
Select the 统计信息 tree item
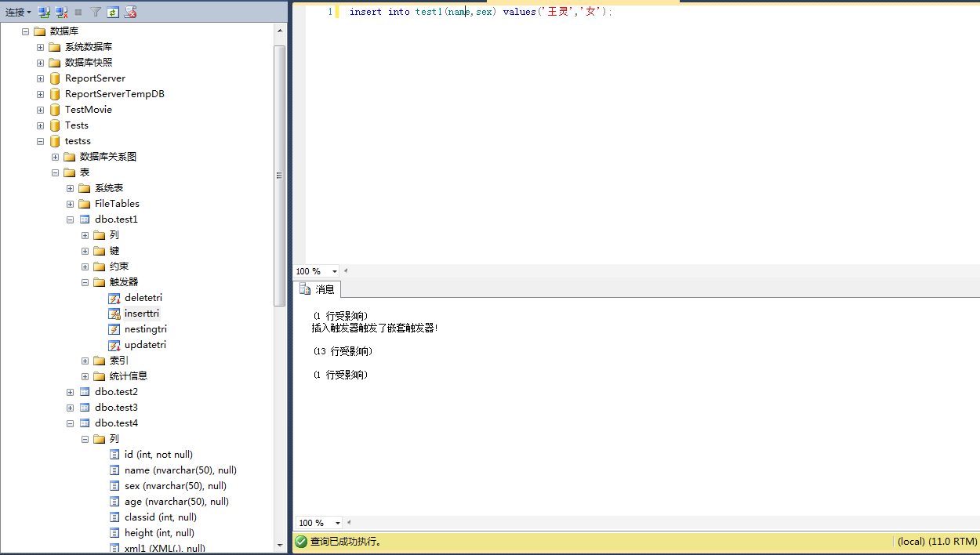(129, 376)
